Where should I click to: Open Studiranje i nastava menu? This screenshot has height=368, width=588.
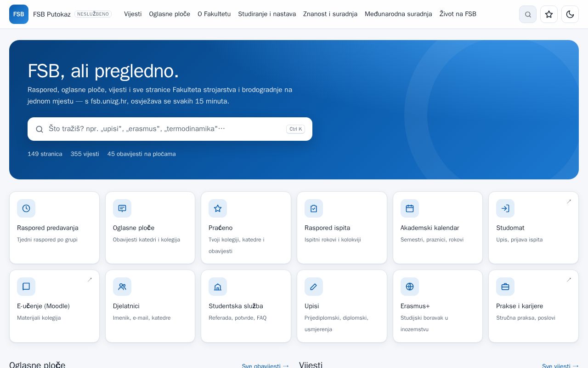(x=267, y=14)
